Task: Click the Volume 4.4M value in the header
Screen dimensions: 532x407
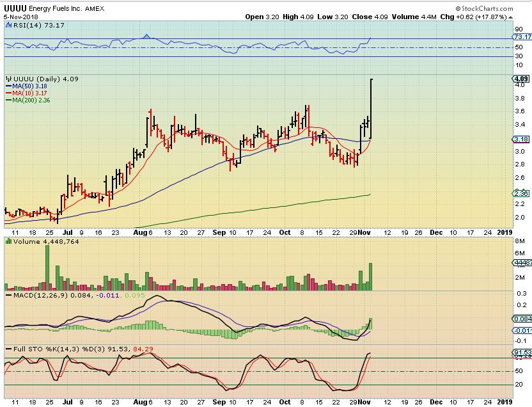Action: [414, 17]
